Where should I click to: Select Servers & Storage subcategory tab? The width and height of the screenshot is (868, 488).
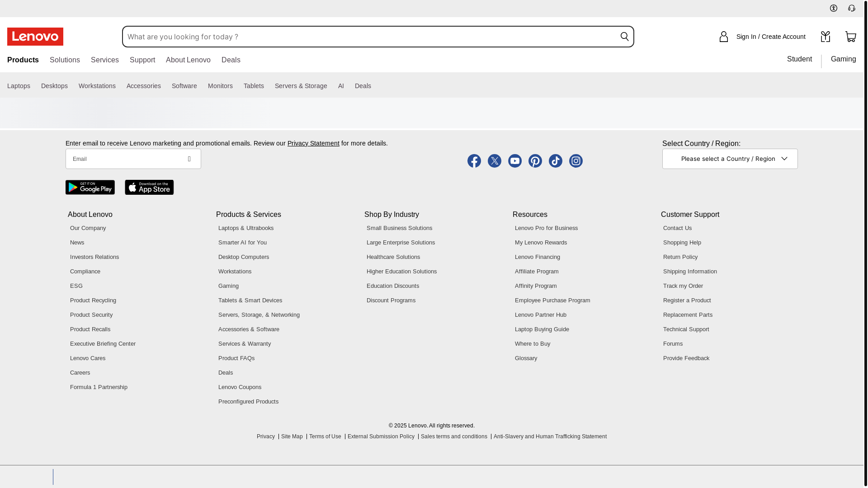(x=301, y=86)
